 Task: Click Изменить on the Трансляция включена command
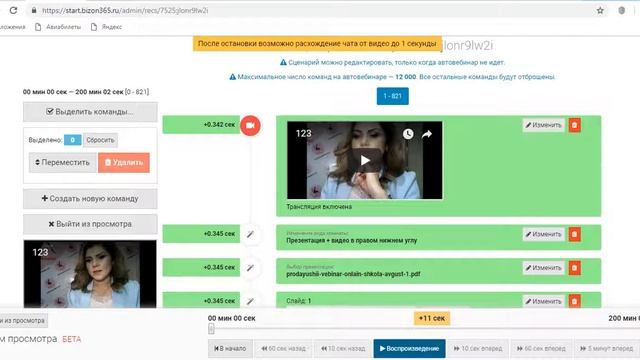tap(543, 125)
